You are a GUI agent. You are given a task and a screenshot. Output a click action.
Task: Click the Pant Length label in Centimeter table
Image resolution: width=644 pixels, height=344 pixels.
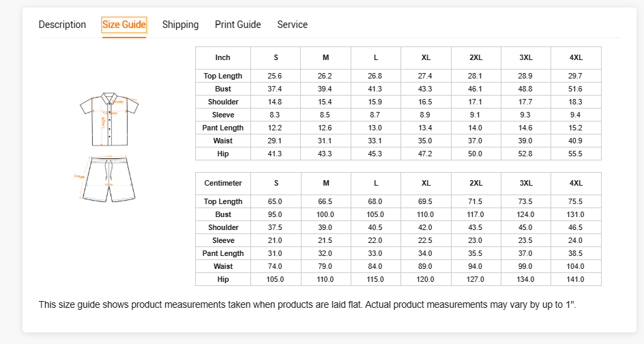(x=223, y=253)
